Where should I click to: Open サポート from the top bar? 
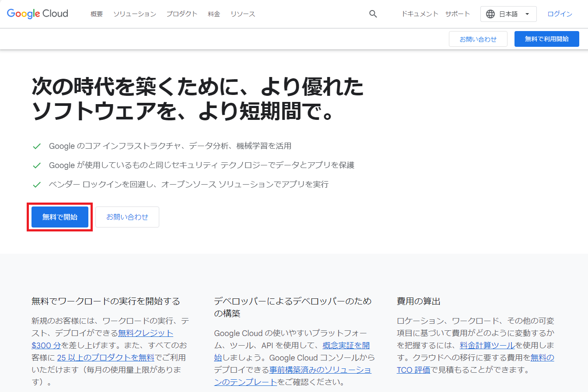point(457,14)
